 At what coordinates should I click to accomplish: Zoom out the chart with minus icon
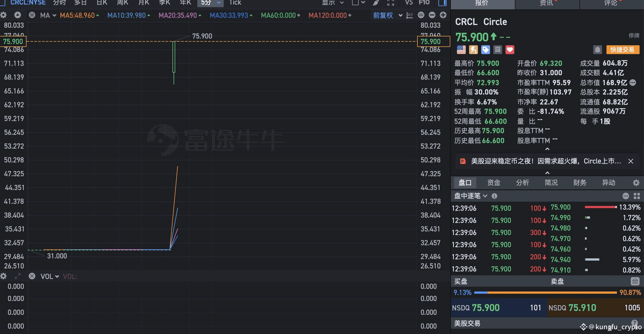pyautogui.click(x=432, y=15)
